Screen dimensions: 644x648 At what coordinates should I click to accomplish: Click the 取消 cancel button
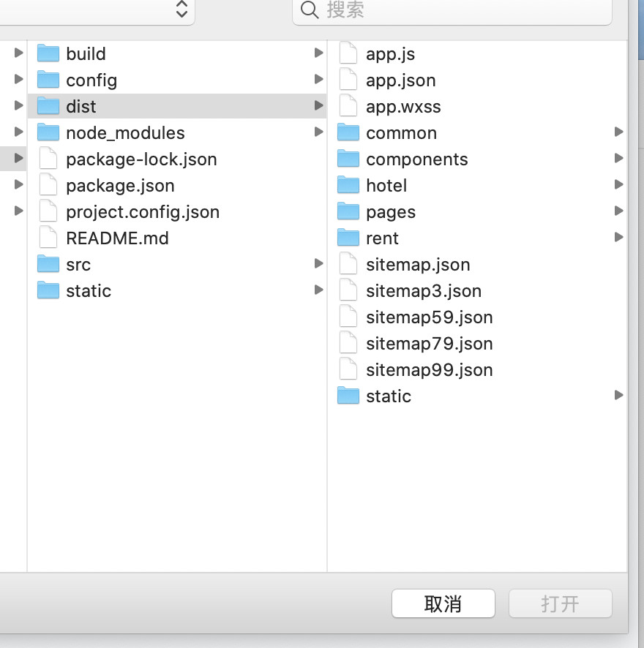pyautogui.click(x=443, y=603)
